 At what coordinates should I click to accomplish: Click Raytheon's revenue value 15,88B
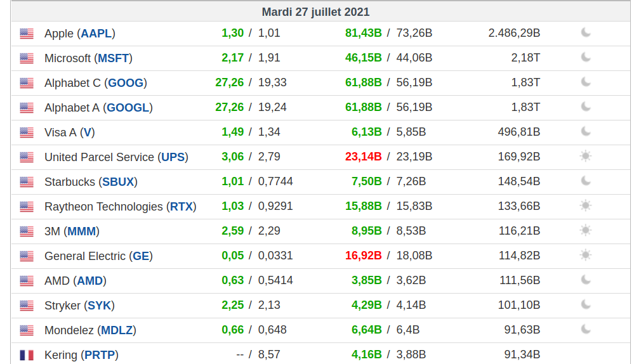(364, 206)
